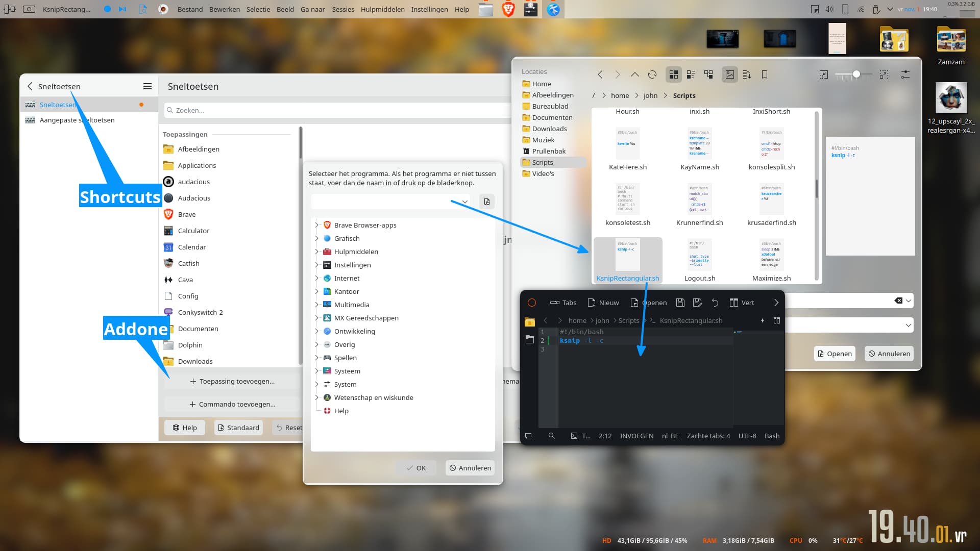
Task: Click zoom-out icon left of size slider
Action: [824, 74]
